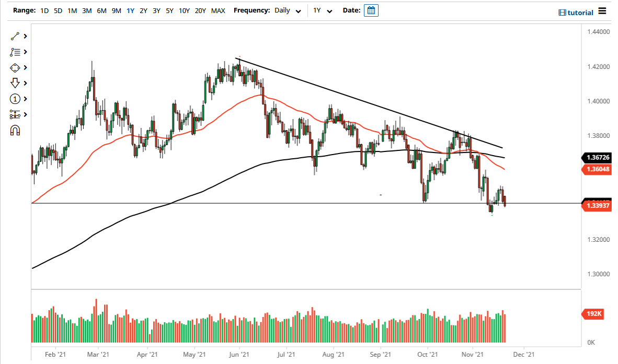The image size is (618, 364).
Task: Toggle the magnet snapping tool
Action: [15, 130]
